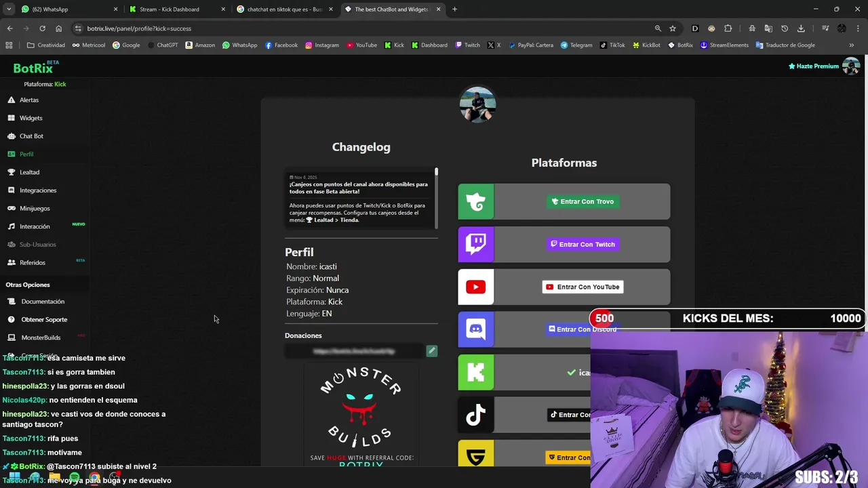Click the TikTok platform icon tile
This screenshot has height=488, width=868.
pyautogui.click(x=476, y=415)
